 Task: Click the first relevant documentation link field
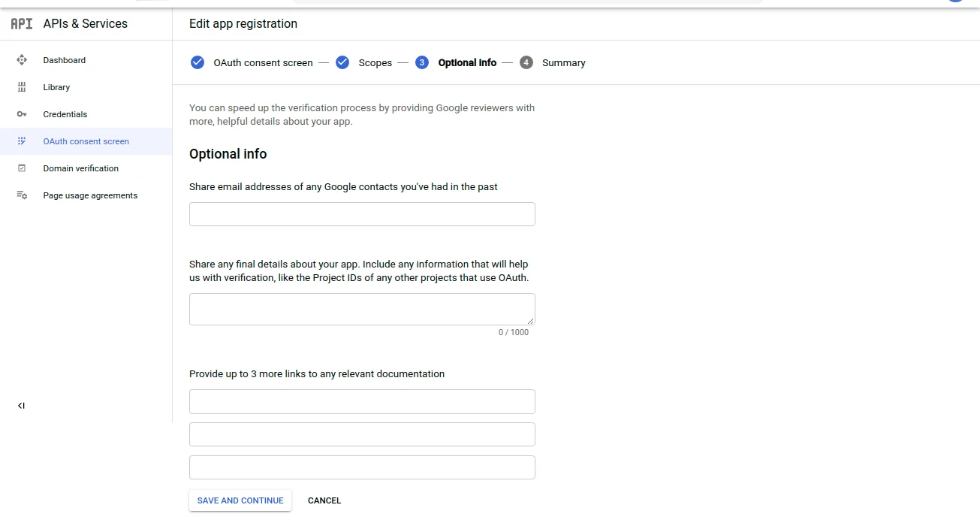point(361,401)
